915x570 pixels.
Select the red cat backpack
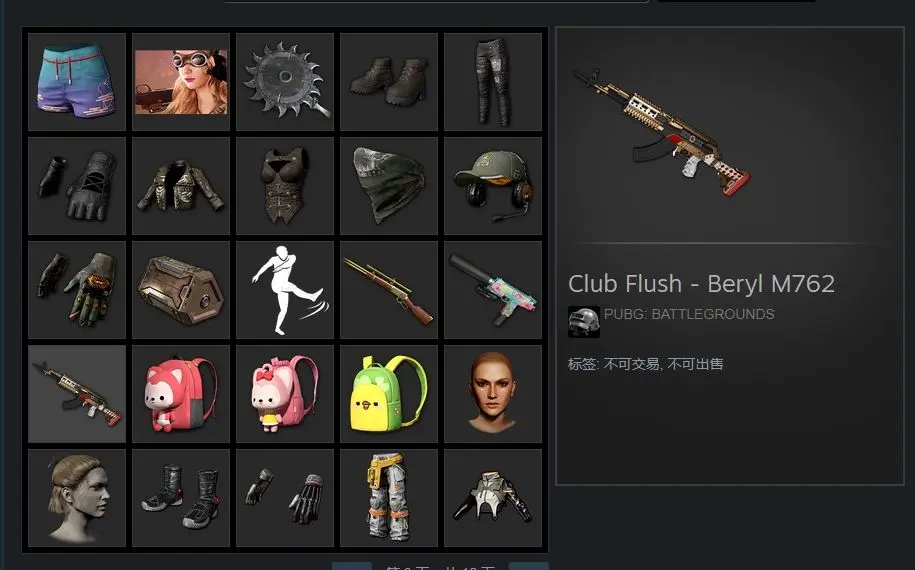tap(181, 394)
